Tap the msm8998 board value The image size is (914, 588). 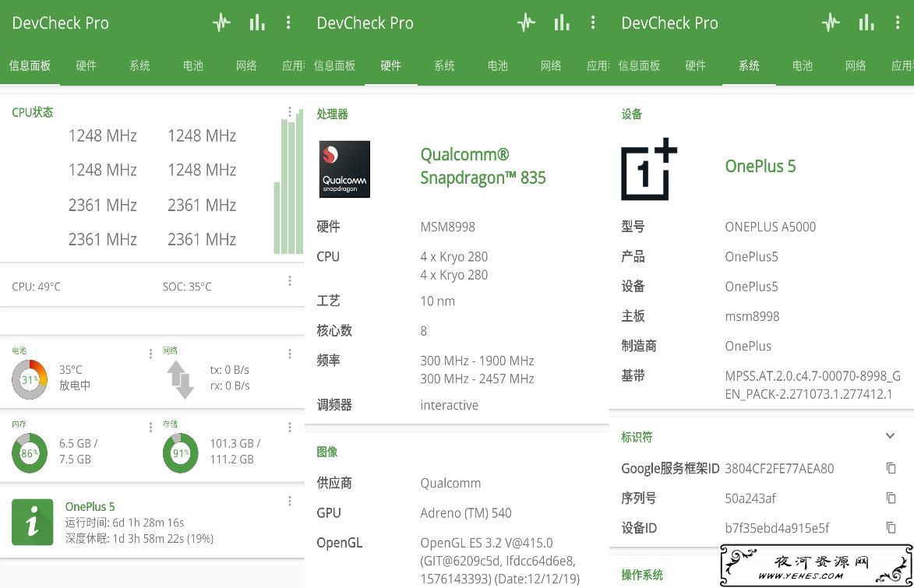click(752, 316)
